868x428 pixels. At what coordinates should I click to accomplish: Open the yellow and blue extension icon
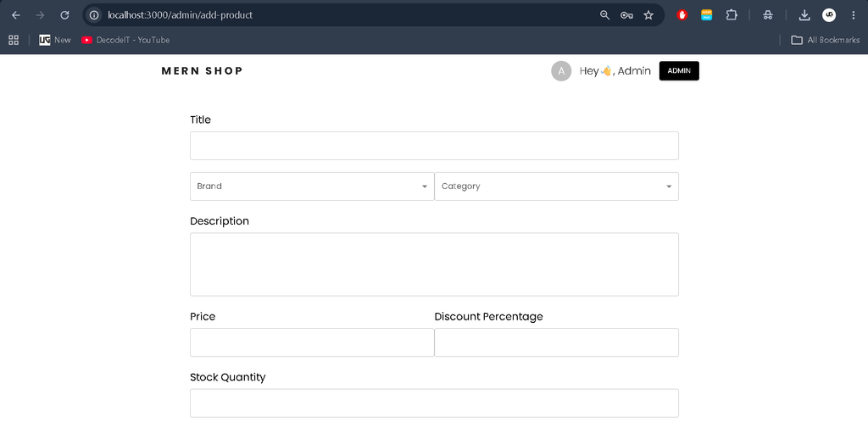pyautogui.click(x=706, y=15)
